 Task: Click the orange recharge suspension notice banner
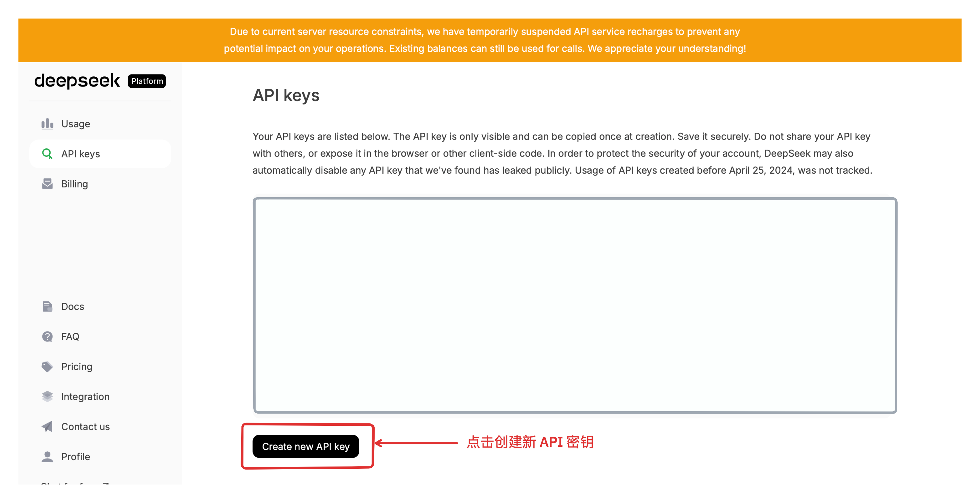[490, 40]
